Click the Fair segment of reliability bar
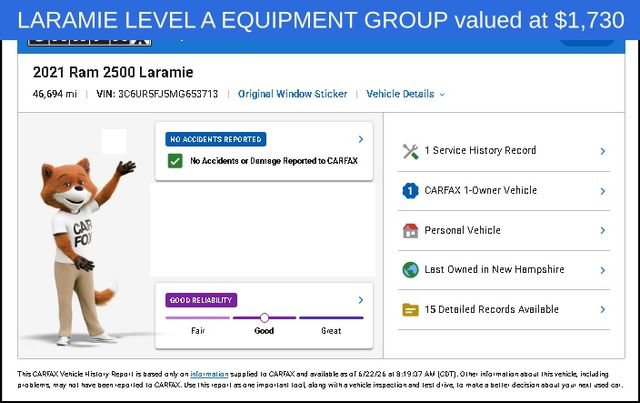Screen dimensions: 640x403 (x=198, y=318)
